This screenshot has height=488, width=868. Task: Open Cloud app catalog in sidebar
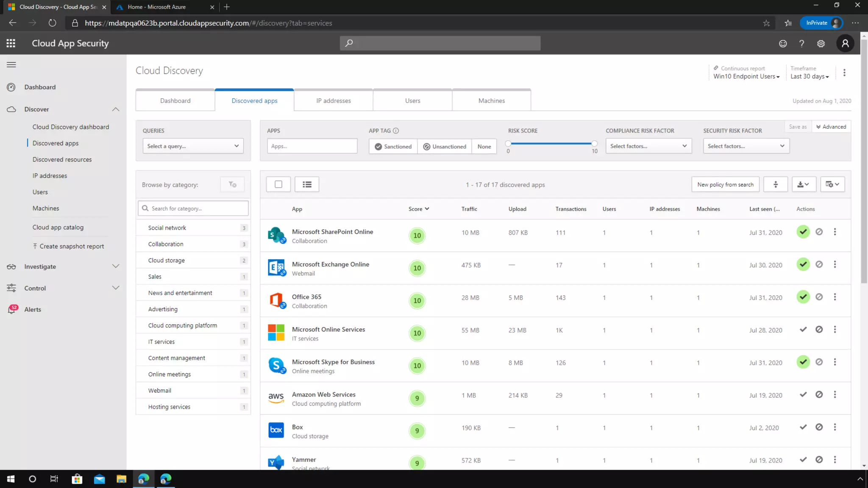coord(58,227)
